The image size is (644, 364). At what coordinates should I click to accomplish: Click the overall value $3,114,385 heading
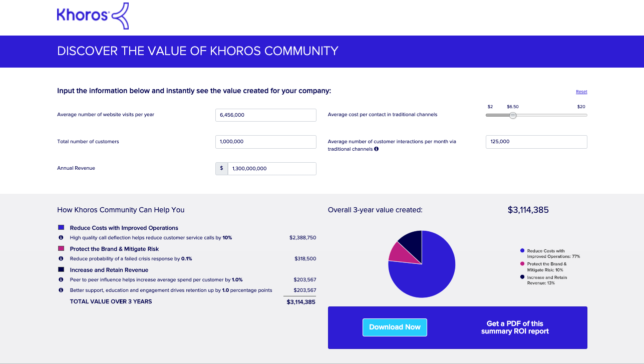point(528,210)
